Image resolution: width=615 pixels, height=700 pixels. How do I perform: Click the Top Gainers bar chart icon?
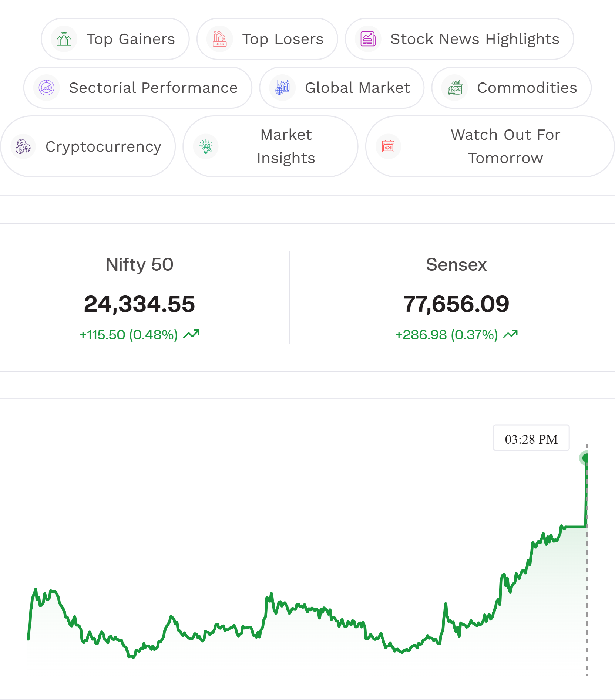coord(64,39)
